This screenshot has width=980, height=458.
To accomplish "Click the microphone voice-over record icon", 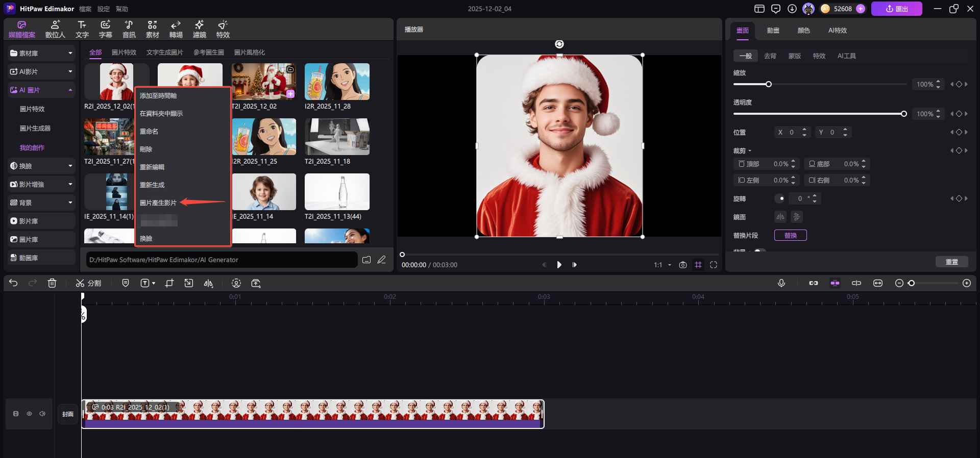I will click(x=781, y=283).
